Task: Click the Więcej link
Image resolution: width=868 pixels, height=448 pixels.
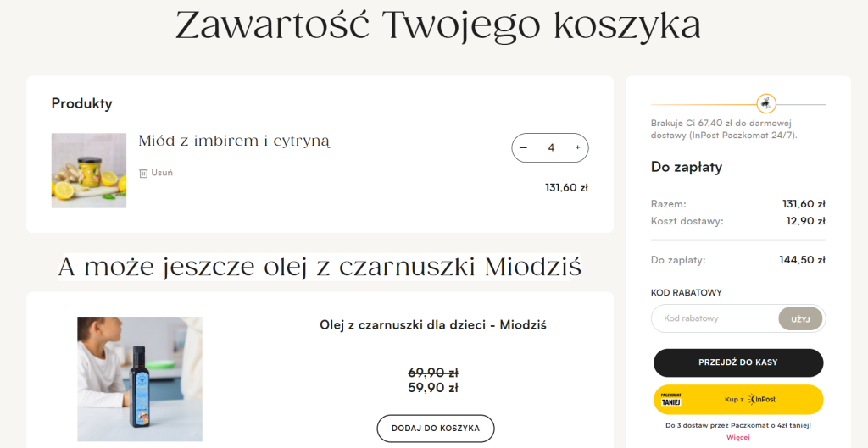Action: coord(737,437)
